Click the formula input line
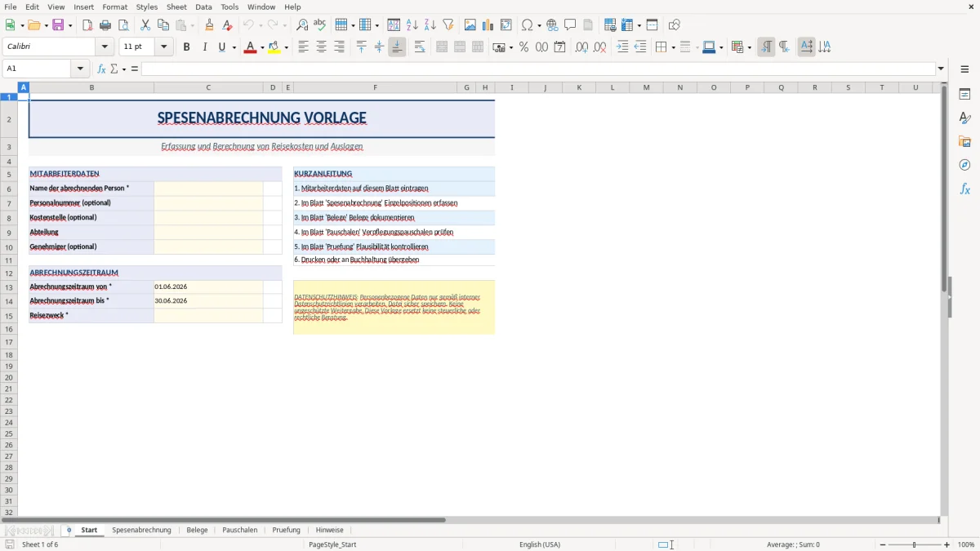 click(x=538, y=69)
